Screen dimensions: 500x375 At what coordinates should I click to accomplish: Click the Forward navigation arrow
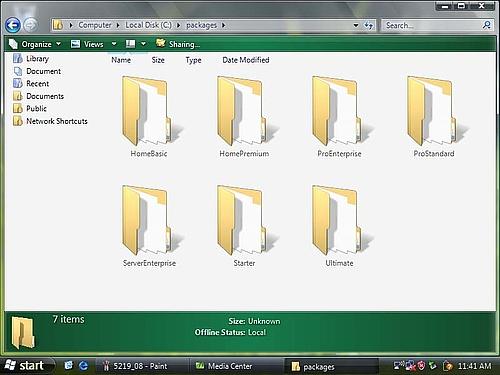[31, 25]
